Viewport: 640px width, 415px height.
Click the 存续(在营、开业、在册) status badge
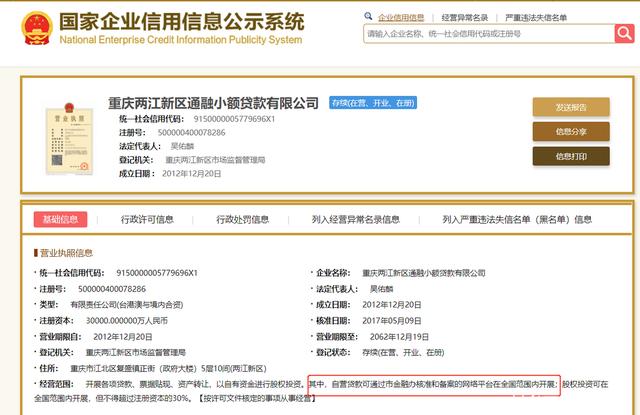373,103
